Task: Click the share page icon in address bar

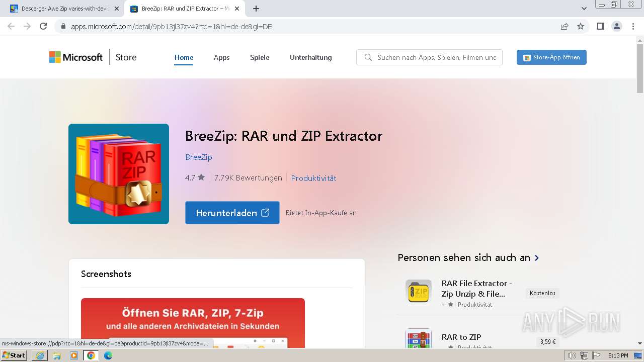Action: click(x=565, y=27)
